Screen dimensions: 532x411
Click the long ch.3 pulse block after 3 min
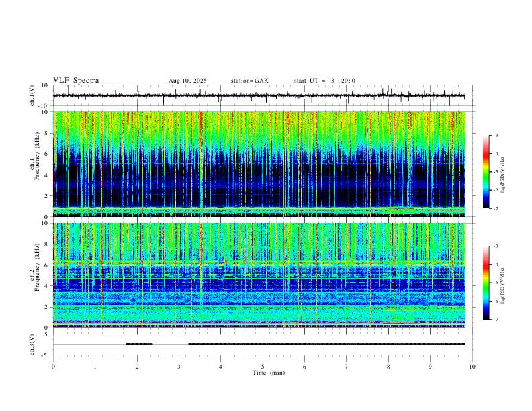[x=326, y=344]
